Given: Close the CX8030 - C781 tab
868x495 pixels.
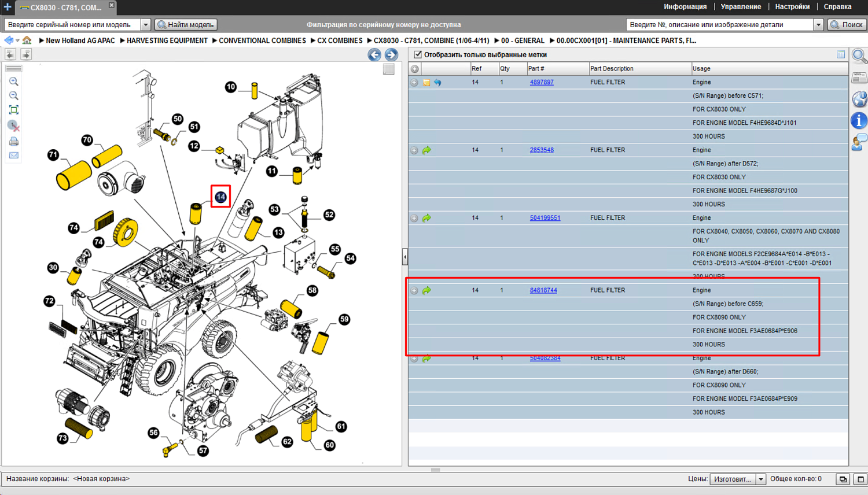Looking at the screenshot, I should 112,5.
